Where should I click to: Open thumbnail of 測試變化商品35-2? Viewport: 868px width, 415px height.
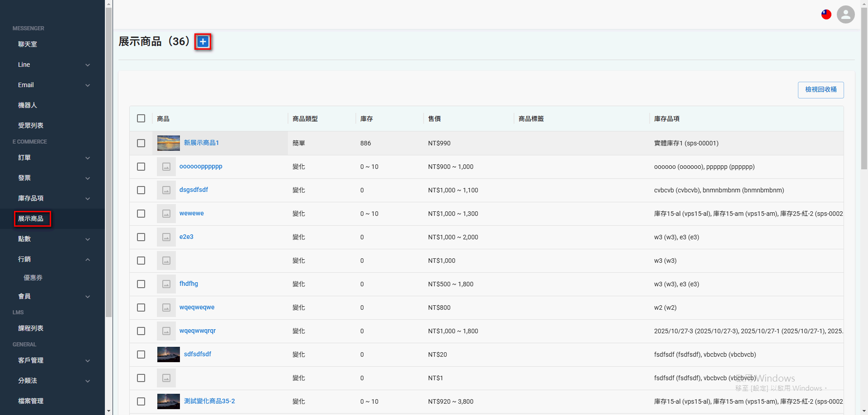click(169, 401)
